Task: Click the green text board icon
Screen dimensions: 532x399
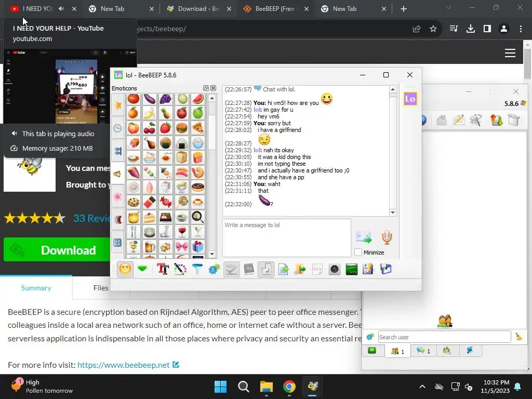Action: pos(352,270)
